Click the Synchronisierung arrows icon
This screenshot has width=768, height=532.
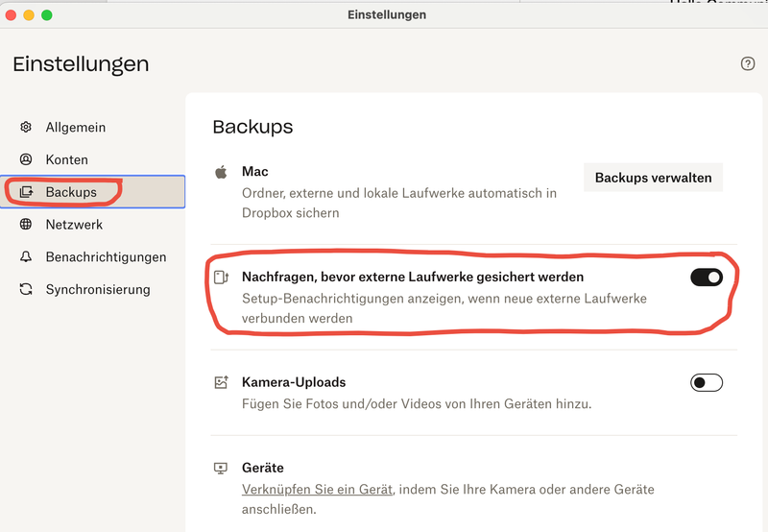tap(26, 290)
